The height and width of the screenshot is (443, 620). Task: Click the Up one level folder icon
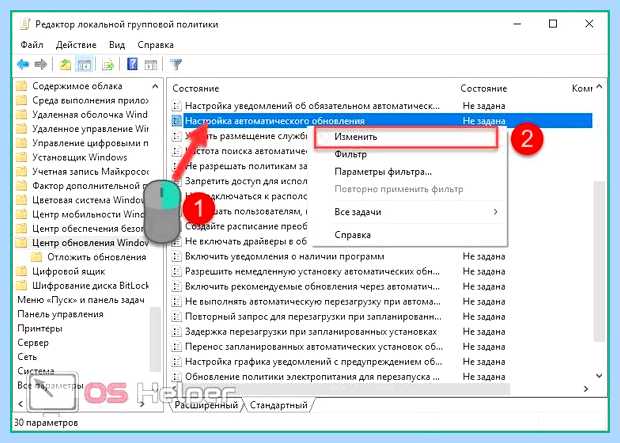coord(65,64)
